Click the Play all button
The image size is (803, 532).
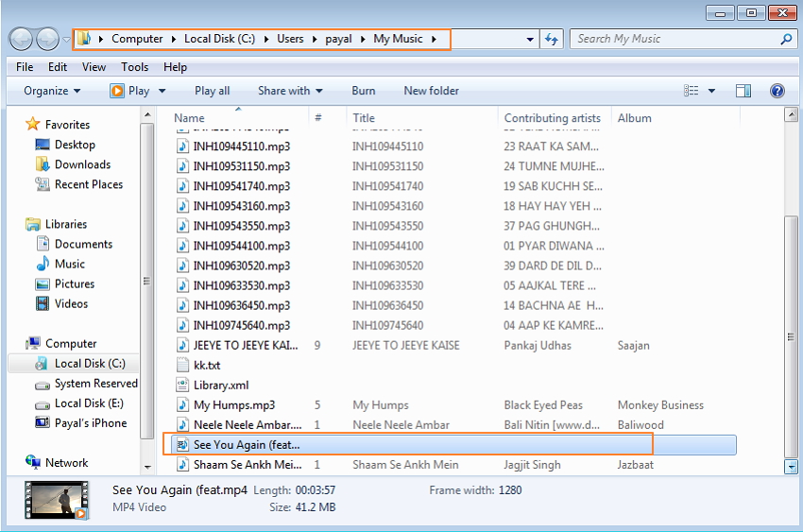[x=212, y=91]
